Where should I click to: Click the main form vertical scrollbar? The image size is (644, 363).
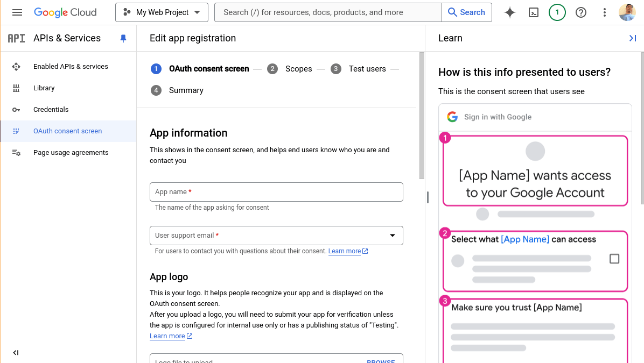coord(422,116)
